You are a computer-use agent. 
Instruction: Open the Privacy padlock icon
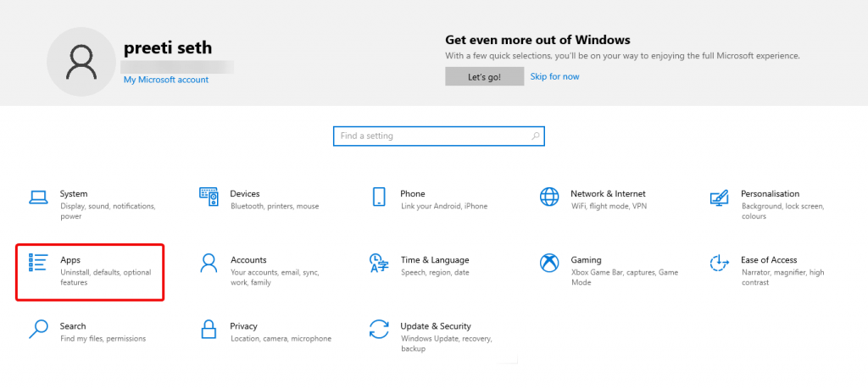pos(209,329)
